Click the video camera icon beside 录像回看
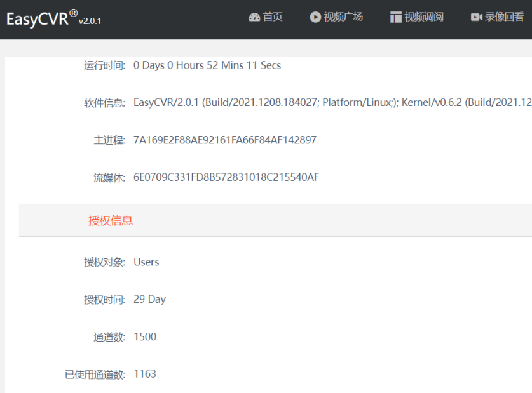Image resolution: width=532 pixels, height=393 pixels. (477, 17)
